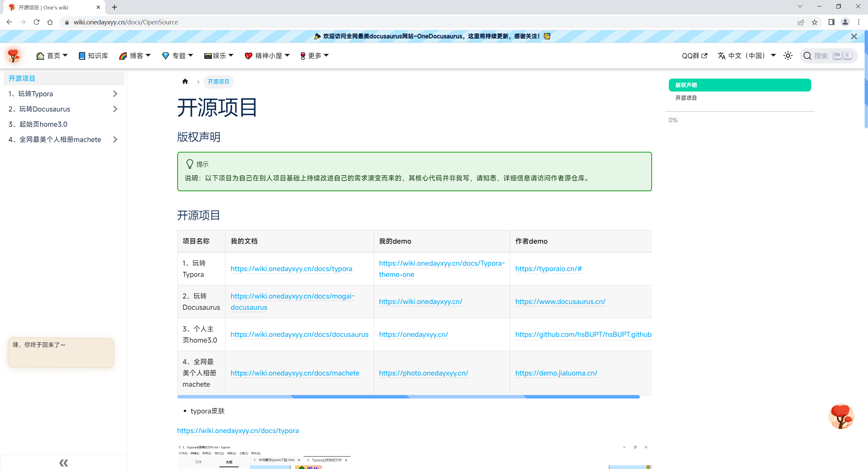
Task: Click breadcrumb home icon
Action: (185, 81)
